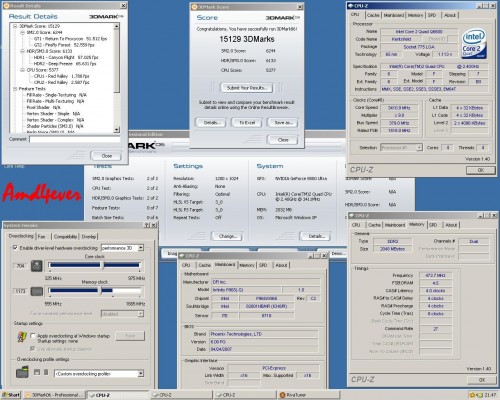
Task: Click the memory clock chip icon
Action: pyautogui.click(x=37, y=291)
